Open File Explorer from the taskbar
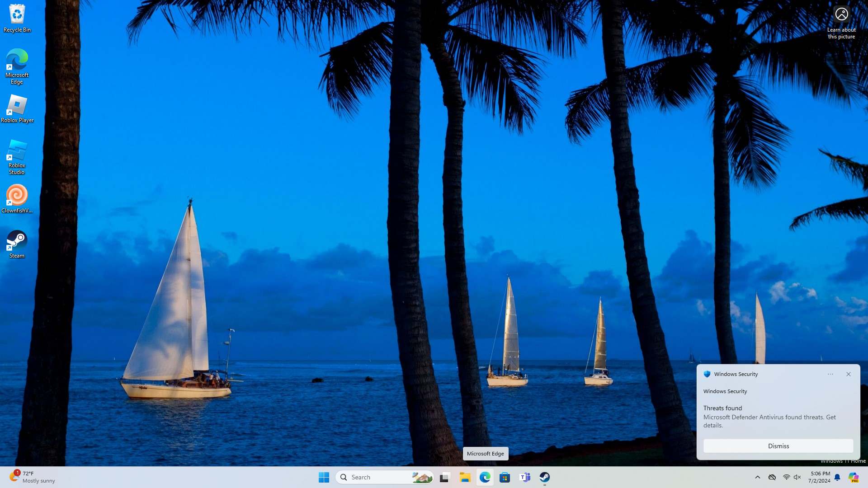 [465, 477]
